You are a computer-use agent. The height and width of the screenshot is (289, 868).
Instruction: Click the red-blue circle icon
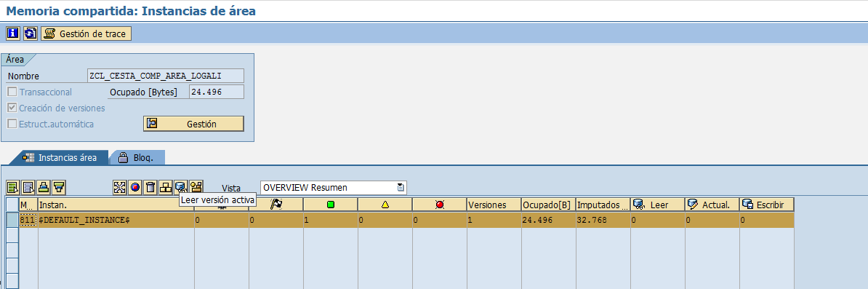tap(135, 188)
